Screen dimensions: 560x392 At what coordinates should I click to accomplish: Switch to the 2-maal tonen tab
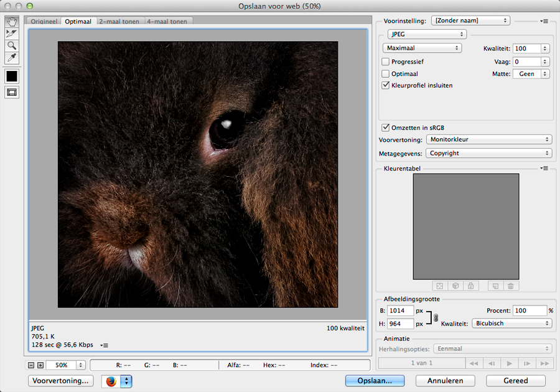[x=121, y=21]
